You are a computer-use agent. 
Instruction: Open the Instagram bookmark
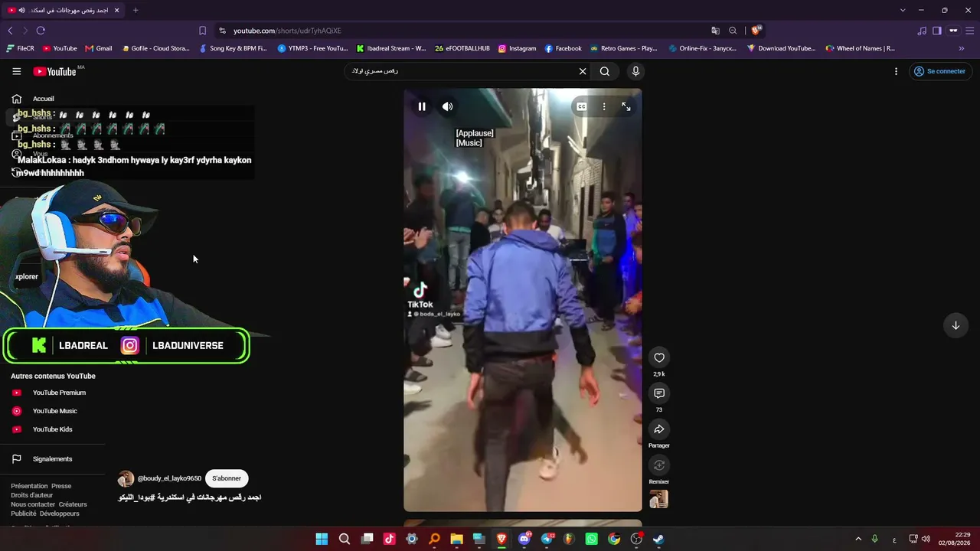pos(518,48)
